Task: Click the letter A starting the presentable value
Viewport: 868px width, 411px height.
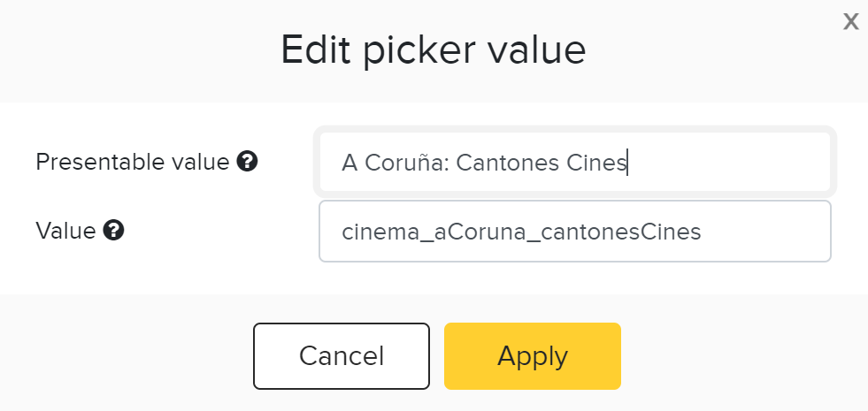Action: click(x=350, y=163)
